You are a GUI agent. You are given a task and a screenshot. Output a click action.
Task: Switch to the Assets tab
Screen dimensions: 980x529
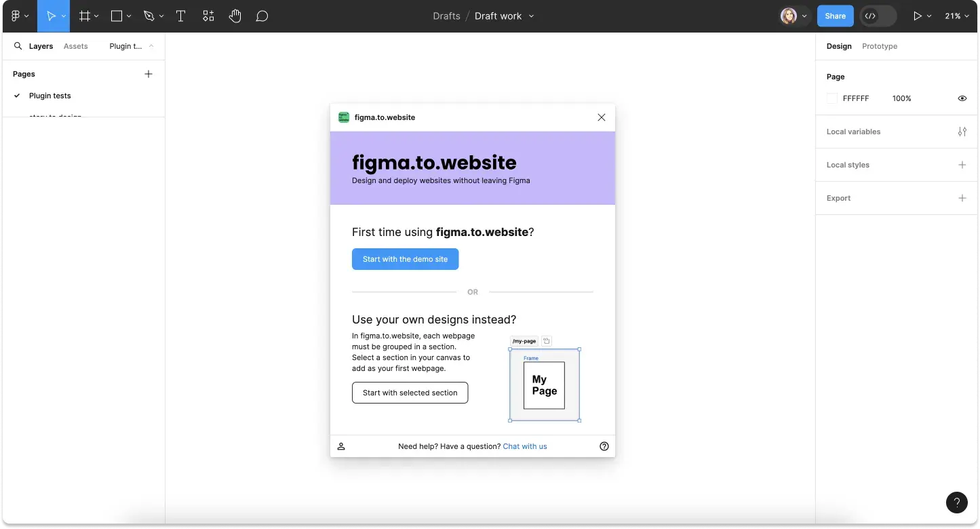75,46
